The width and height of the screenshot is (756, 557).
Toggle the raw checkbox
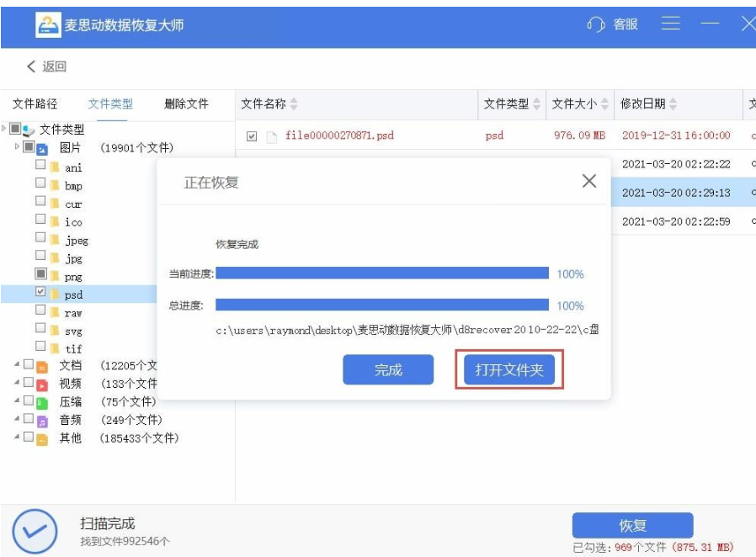pyautogui.click(x=40, y=310)
